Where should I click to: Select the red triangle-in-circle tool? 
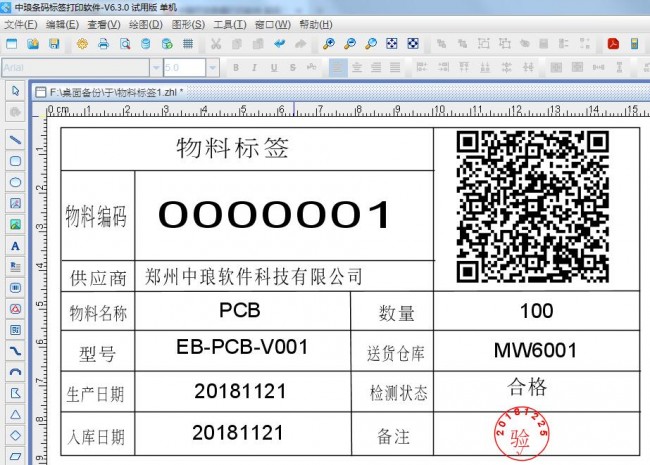click(15, 309)
